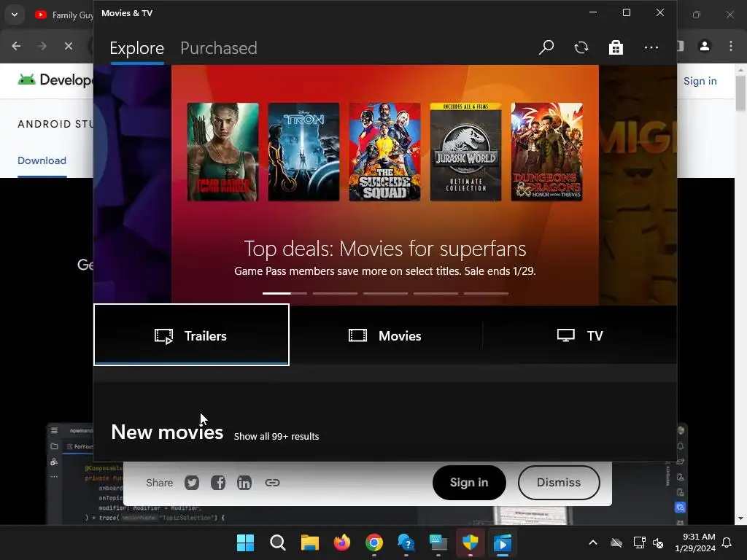Click the black Sign in button in the browser popup
This screenshot has width=747, height=560.
point(469,483)
